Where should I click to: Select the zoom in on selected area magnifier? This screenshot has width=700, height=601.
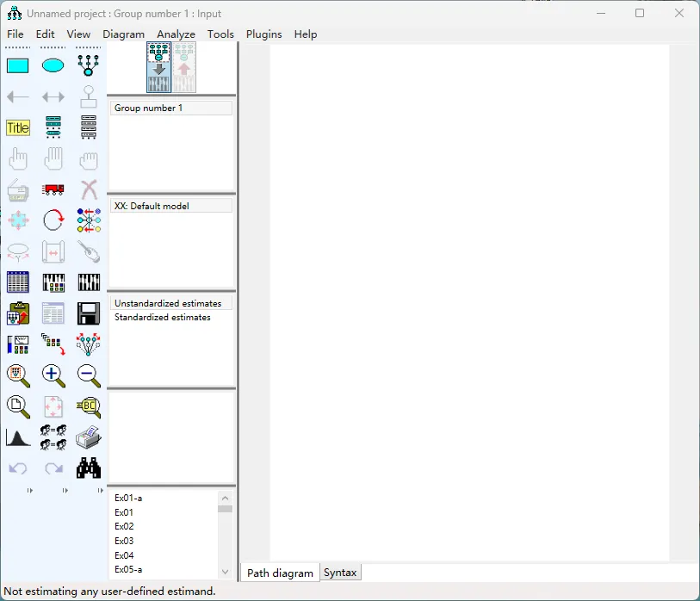pos(18,376)
